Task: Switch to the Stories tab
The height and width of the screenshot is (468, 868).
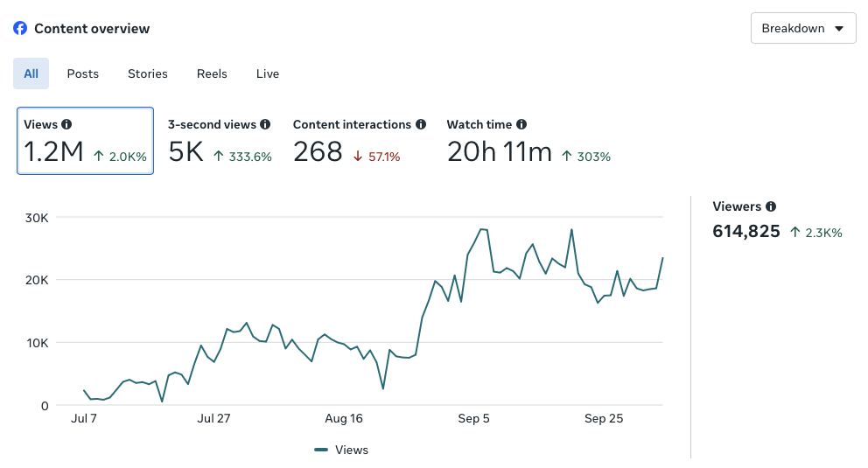Action: pyautogui.click(x=148, y=73)
